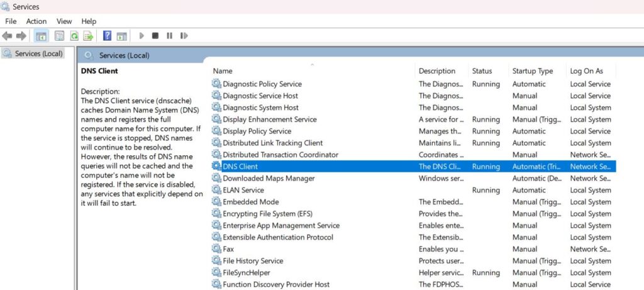Toggle the Show/Hide Console Tree button
Viewport: 644px width, 290px height.
41,36
